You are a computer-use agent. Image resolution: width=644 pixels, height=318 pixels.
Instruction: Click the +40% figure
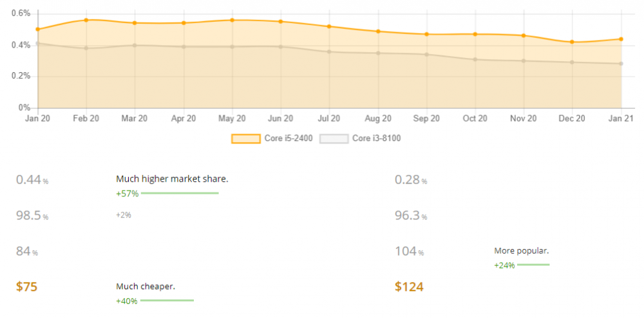coord(127,301)
